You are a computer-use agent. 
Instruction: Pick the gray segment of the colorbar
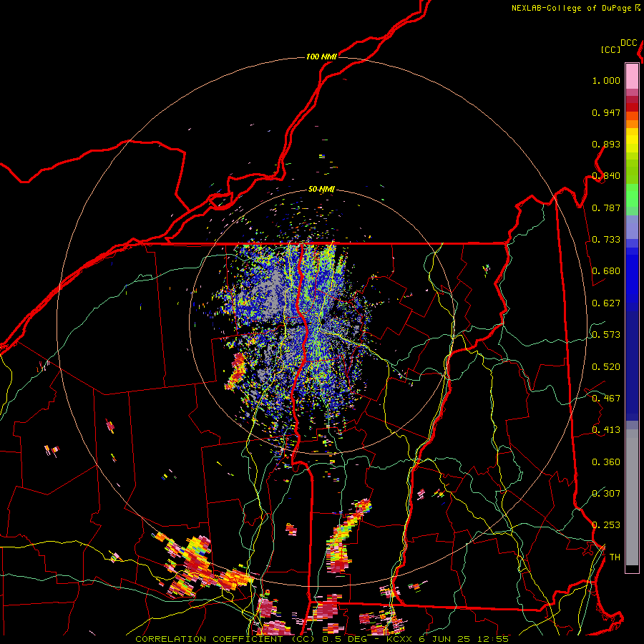pos(632,497)
